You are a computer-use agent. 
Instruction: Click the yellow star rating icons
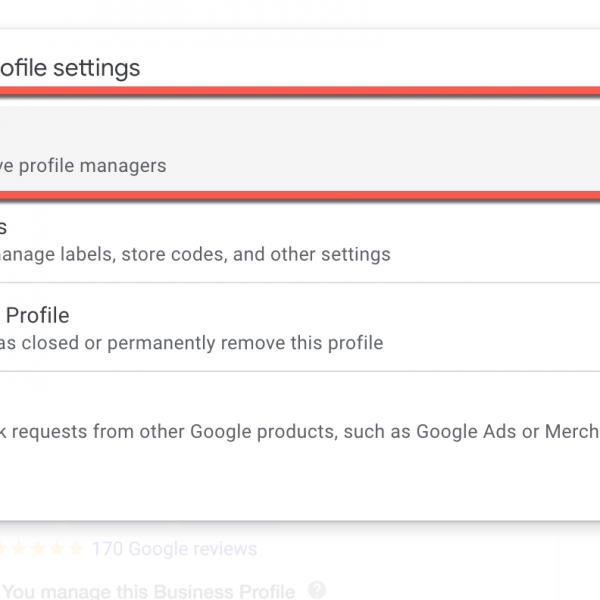pos(42,549)
